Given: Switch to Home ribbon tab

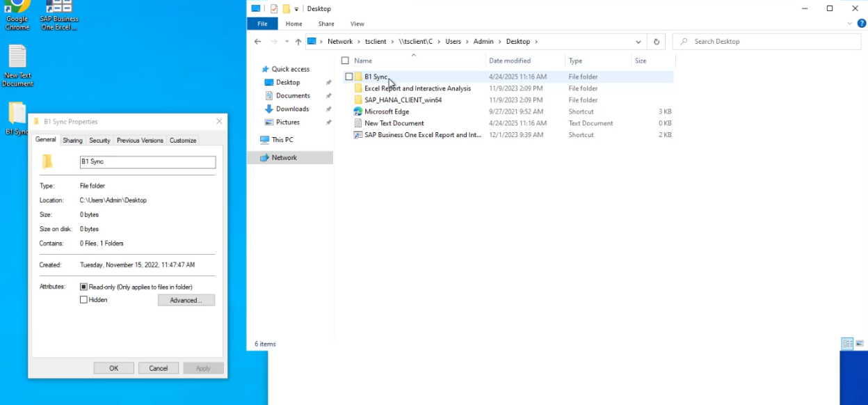Looking at the screenshot, I should 294,24.
